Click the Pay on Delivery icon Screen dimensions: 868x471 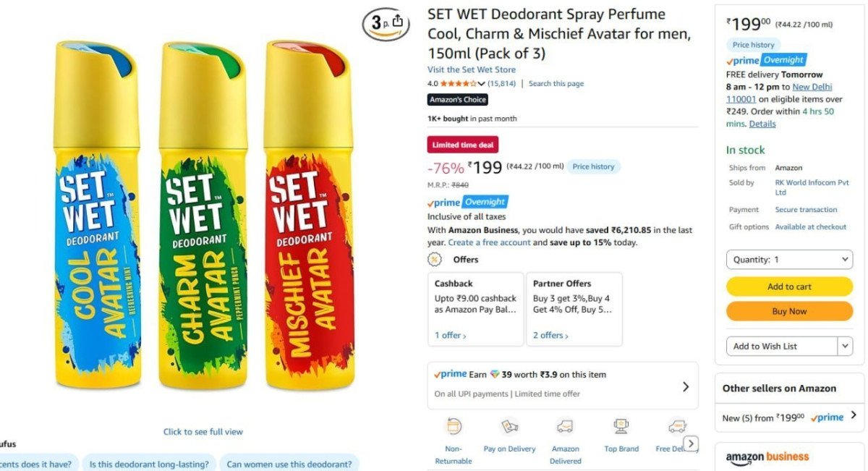pyautogui.click(x=510, y=426)
